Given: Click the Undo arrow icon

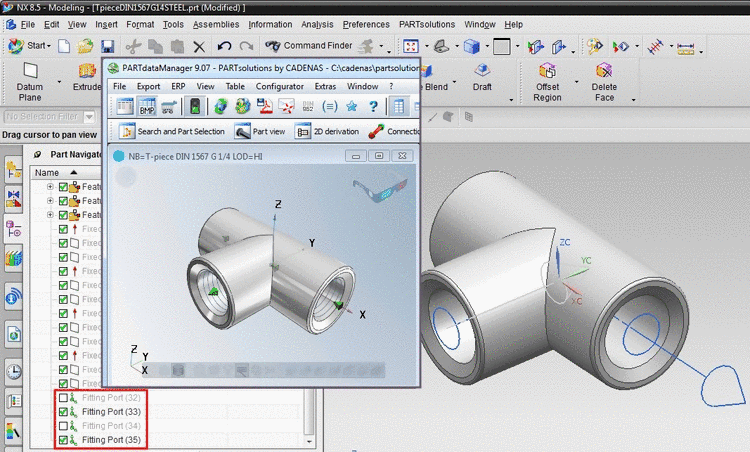Looking at the screenshot, I should (224, 46).
